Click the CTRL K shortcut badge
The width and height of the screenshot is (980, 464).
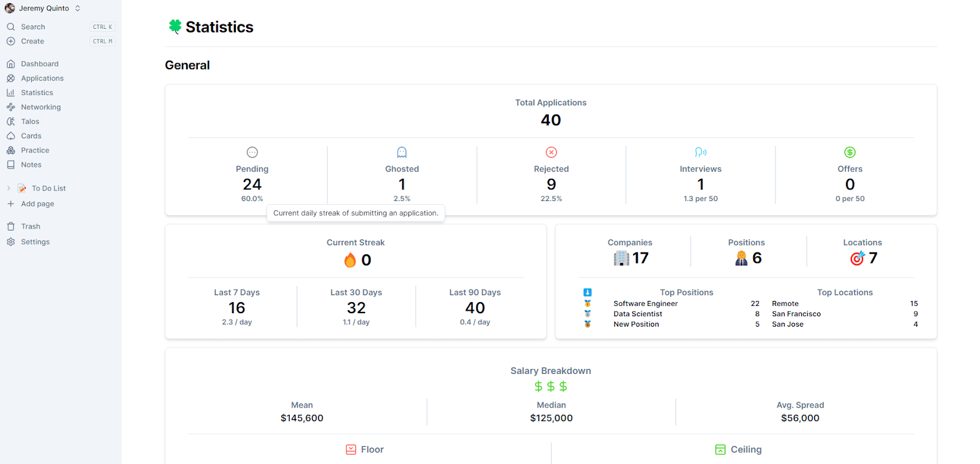pos(102,27)
